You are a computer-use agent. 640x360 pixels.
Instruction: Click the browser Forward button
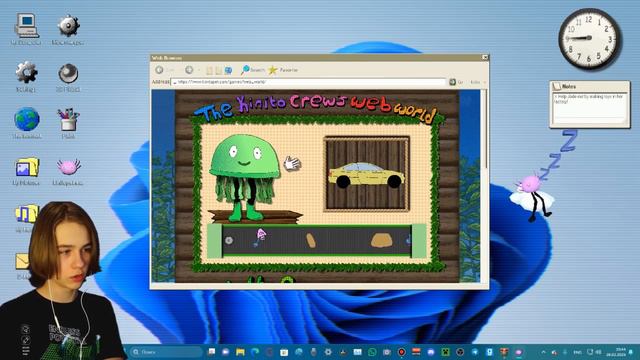pos(189,70)
